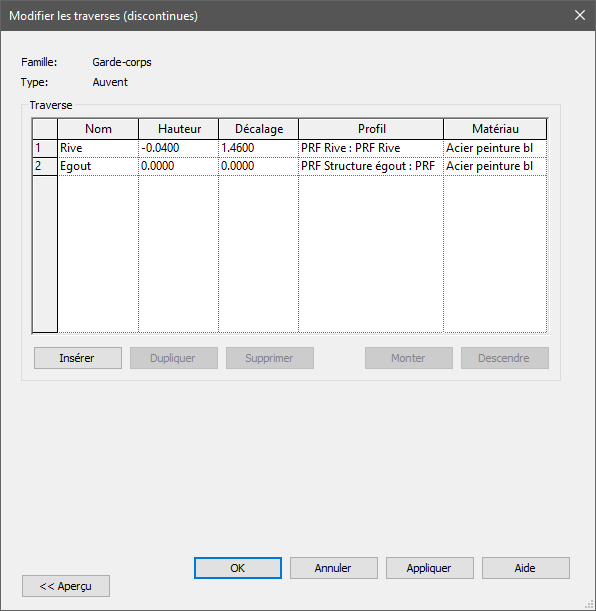Edit the Egout name cell
The height and width of the screenshot is (611, 596).
point(98,166)
